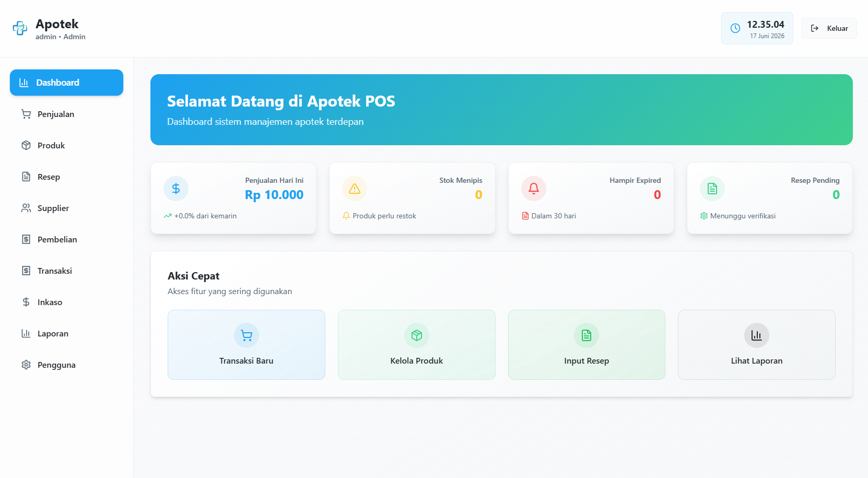Screen dimensions: 868x478
Task: Click the document icon on Resep Pending card
Action: 712,189
